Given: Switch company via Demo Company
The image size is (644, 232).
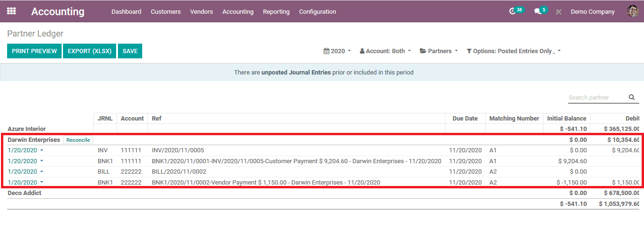Looking at the screenshot, I should click(x=592, y=11).
